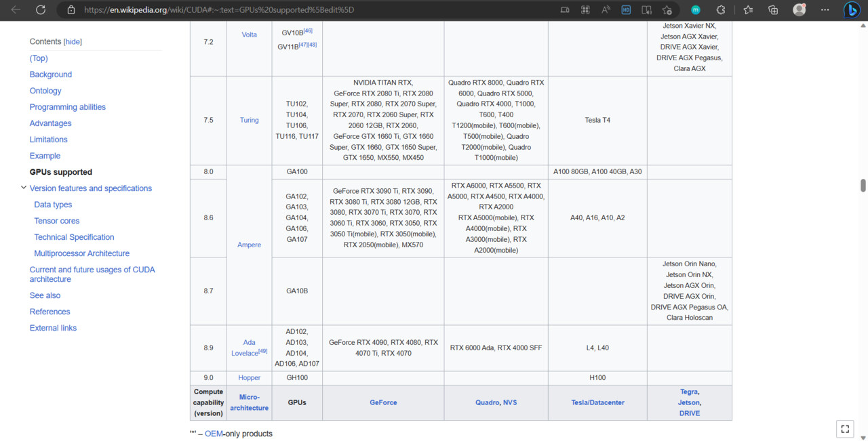Go back to the previous page
The height and width of the screenshot is (441, 868).
(16, 10)
